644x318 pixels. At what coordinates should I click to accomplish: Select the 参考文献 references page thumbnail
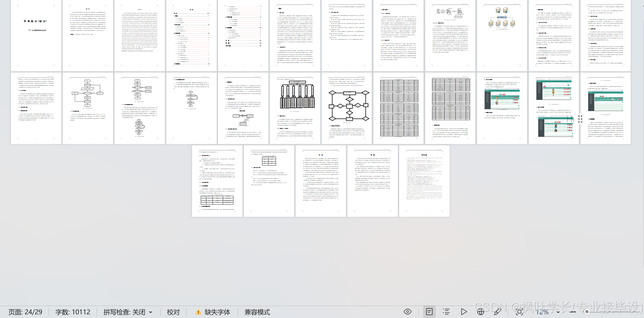coord(424,181)
